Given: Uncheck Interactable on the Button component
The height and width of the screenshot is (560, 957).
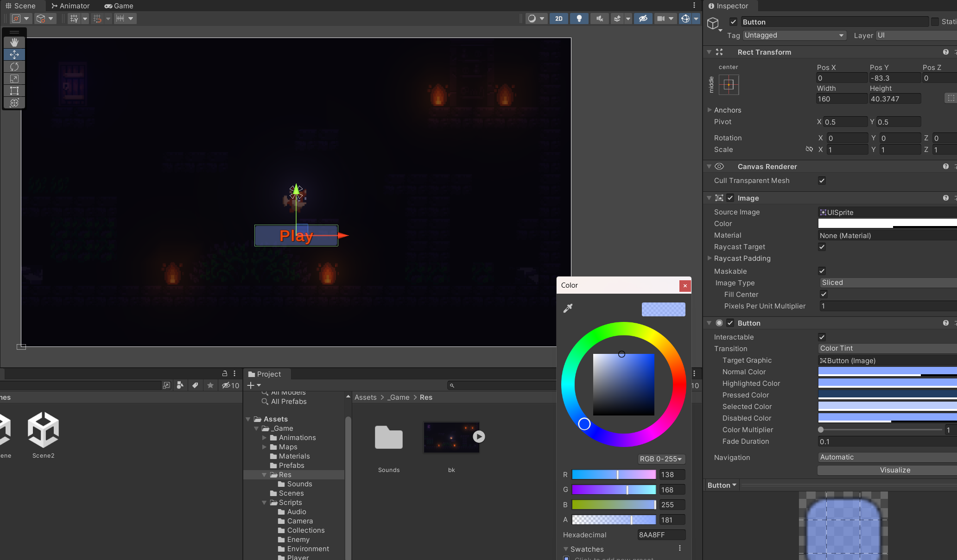Looking at the screenshot, I should (x=822, y=337).
